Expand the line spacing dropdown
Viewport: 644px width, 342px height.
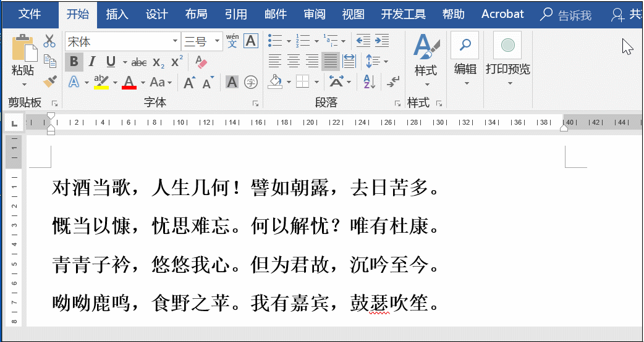point(386,62)
